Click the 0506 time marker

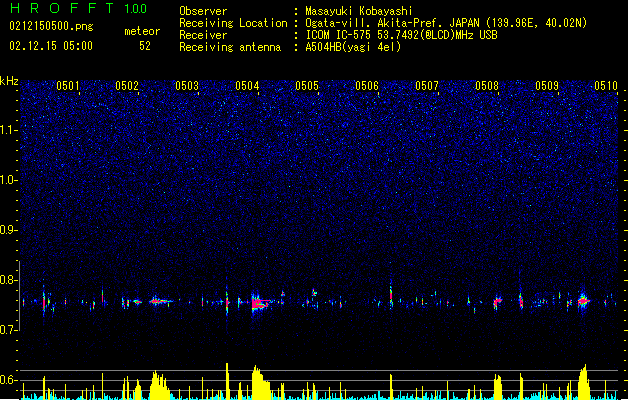click(x=367, y=86)
